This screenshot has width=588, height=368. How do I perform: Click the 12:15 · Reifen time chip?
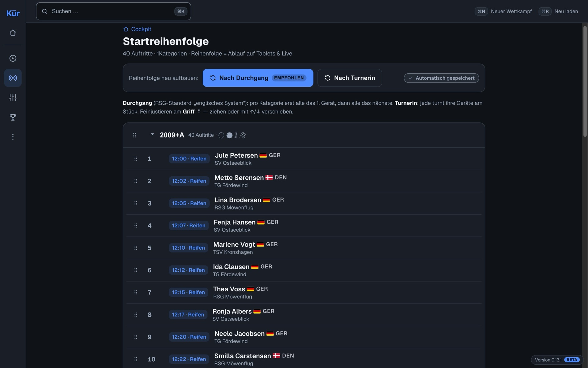pyautogui.click(x=188, y=293)
